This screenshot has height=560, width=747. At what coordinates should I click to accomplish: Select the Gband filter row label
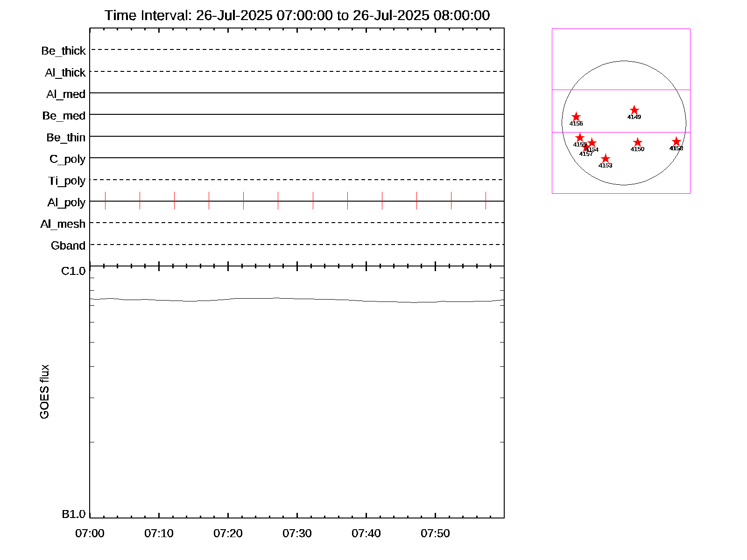click(x=68, y=246)
